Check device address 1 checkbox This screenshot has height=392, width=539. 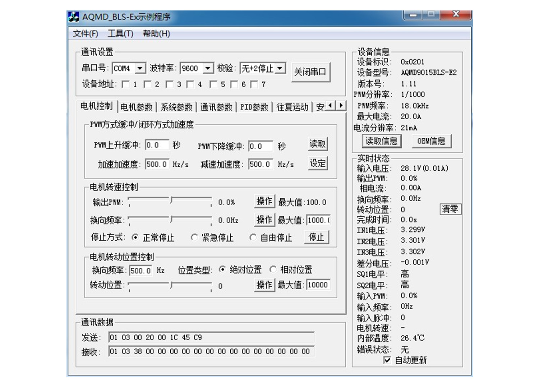coord(126,84)
